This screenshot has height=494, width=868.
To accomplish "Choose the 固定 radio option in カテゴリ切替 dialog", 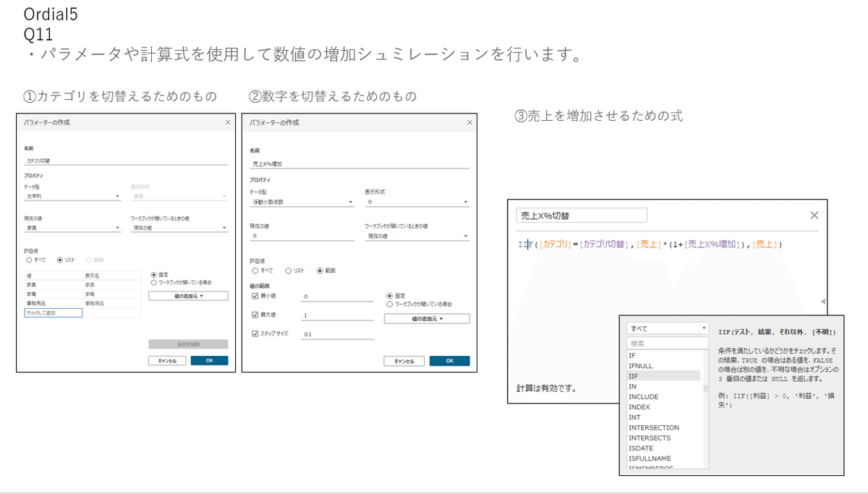I will (x=153, y=274).
